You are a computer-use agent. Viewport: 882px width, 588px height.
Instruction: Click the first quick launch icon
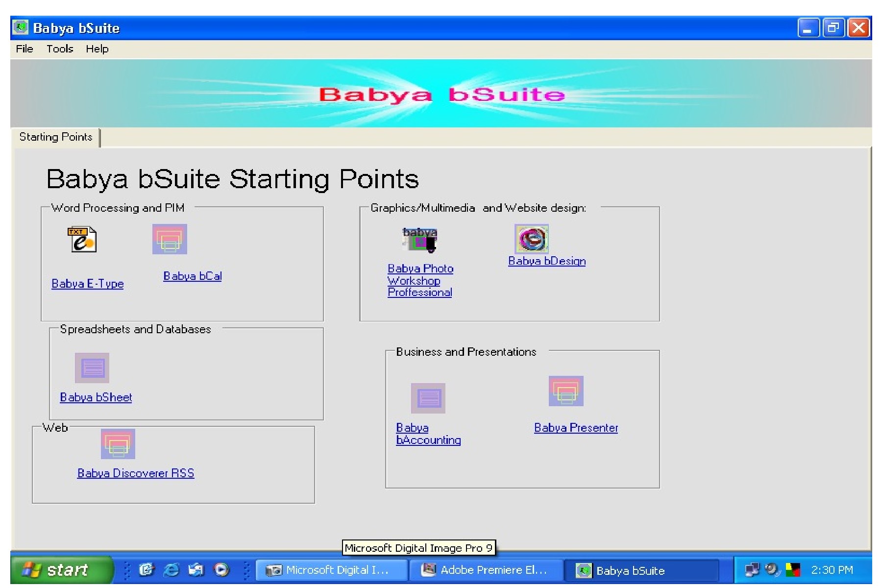[x=146, y=570]
